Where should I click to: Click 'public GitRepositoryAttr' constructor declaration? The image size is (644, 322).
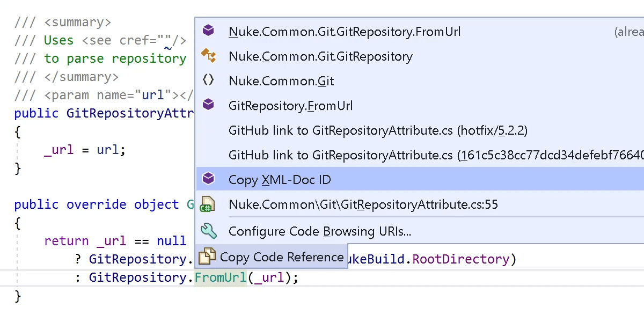pyautogui.click(x=104, y=113)
